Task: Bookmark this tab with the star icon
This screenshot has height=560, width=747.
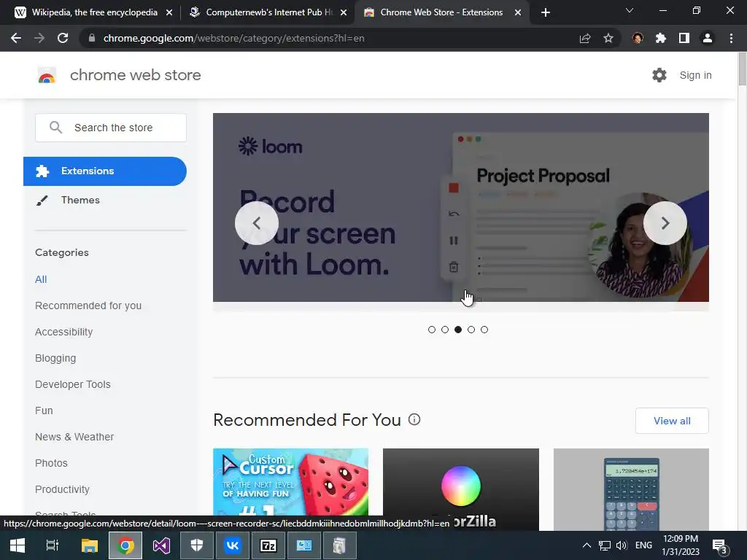Action: pos(608,38)
